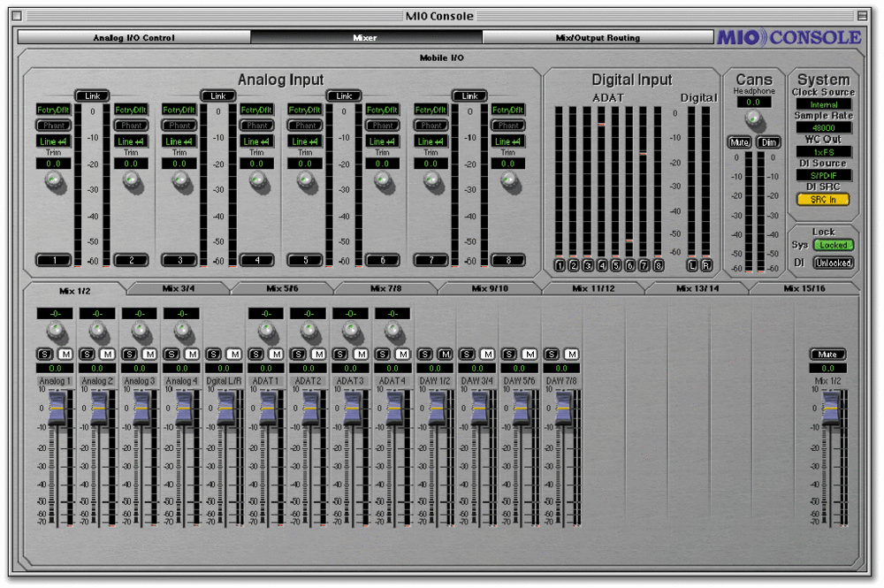884x588 pixels.
Task: Enable phantom power on analog input 1
Action: point(54,126)
